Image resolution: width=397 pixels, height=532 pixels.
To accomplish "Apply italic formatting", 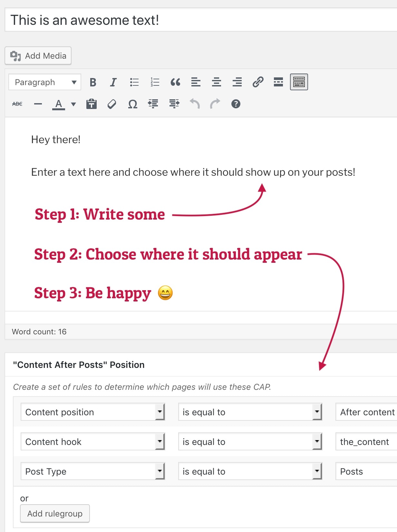I will tap(113, 83).
